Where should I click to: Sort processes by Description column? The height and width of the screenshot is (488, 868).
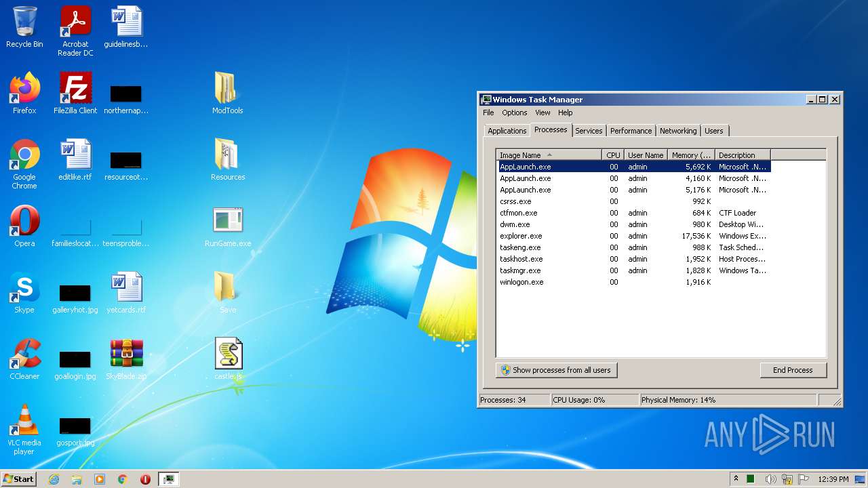point(743,155)
